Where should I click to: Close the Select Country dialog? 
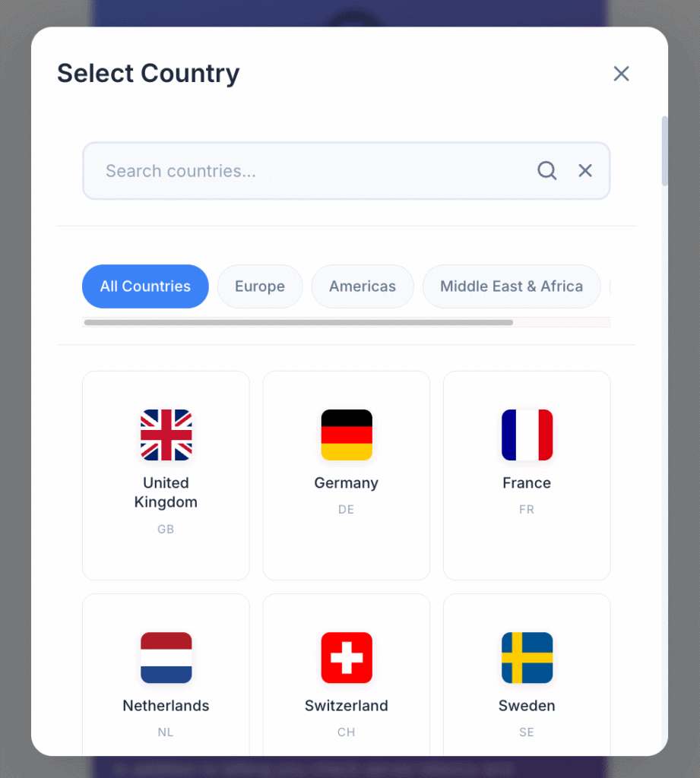coord(621,74)
